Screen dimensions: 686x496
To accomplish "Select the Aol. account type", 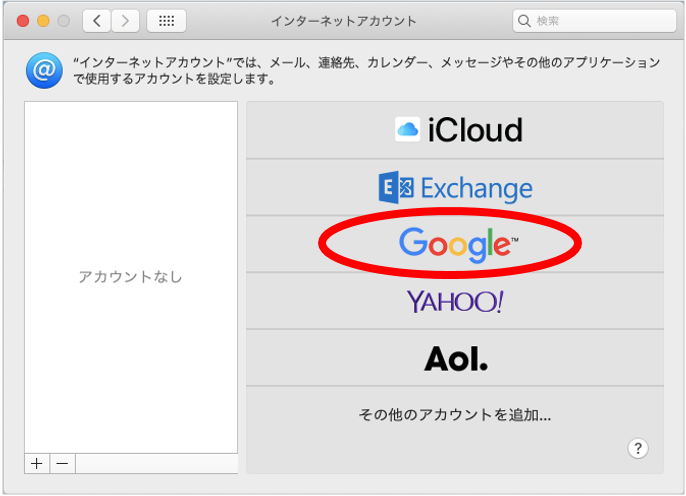I will tap(455, 358).
